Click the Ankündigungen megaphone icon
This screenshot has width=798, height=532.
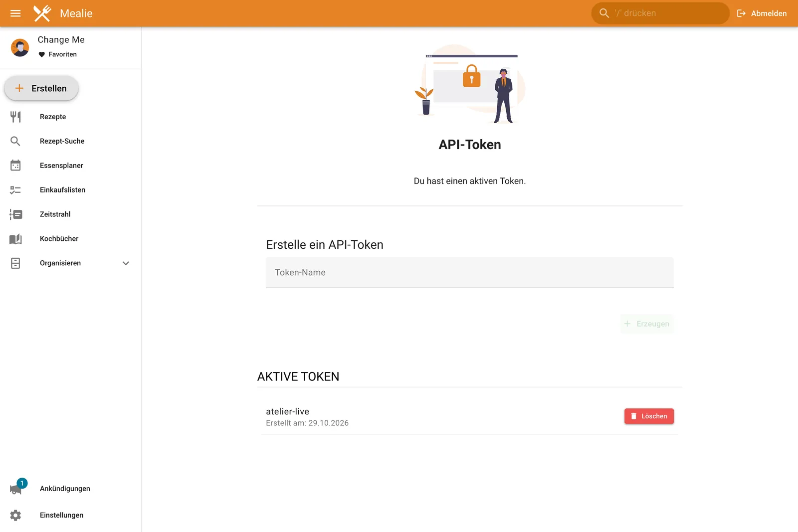pos(16,489)
